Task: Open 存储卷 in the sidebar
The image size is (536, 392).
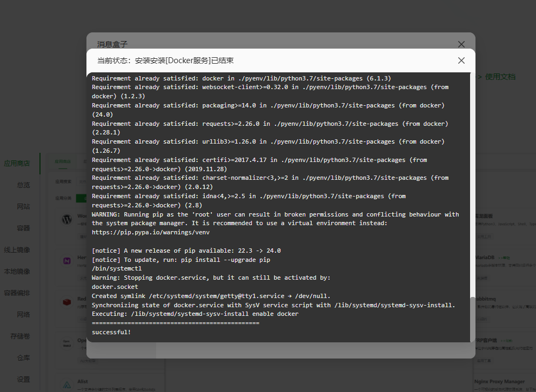Action: pos(20,336)
